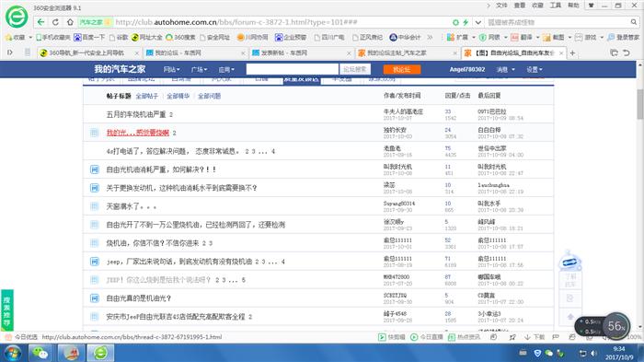The height and width of the screenshot is (362, 644).
Task: Go to the browser home page icon
Action: click(70, 22)
